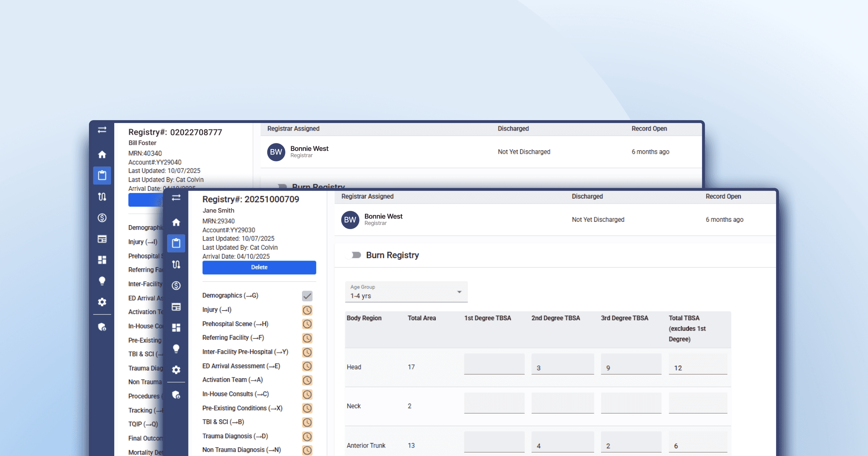This screenshot has width=868, height=456.
Task: Open the Home icon in the sidebar
Action: click(176, 223)
